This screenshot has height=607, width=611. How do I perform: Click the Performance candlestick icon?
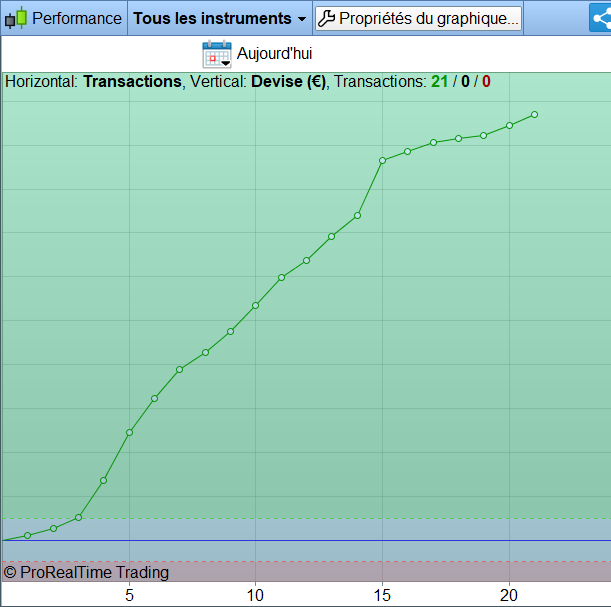[x=16, y=18]
